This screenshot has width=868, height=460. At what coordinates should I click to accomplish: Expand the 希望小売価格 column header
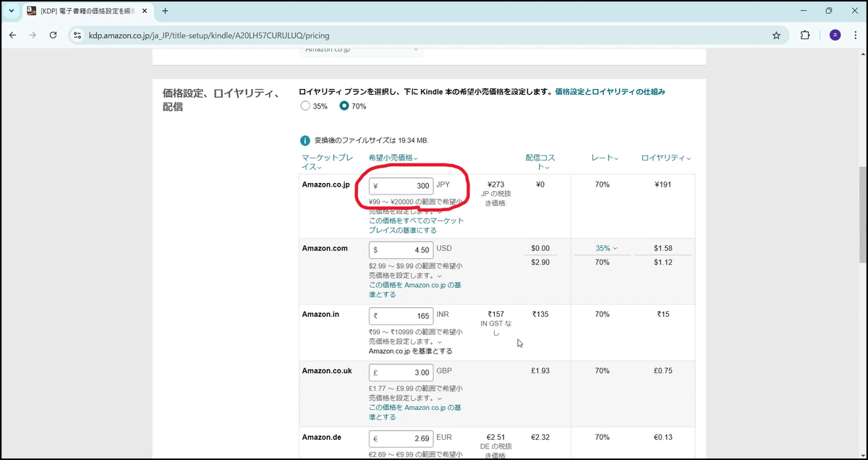393,158
